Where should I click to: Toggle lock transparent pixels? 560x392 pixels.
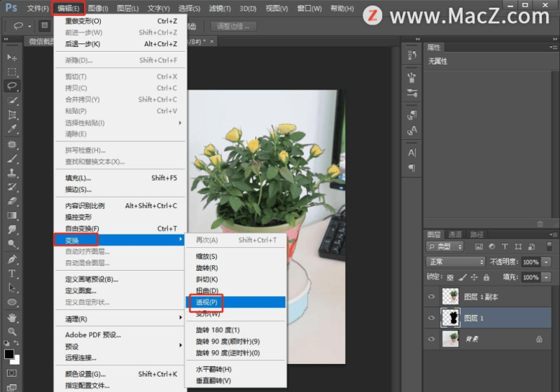coord(450,277)
